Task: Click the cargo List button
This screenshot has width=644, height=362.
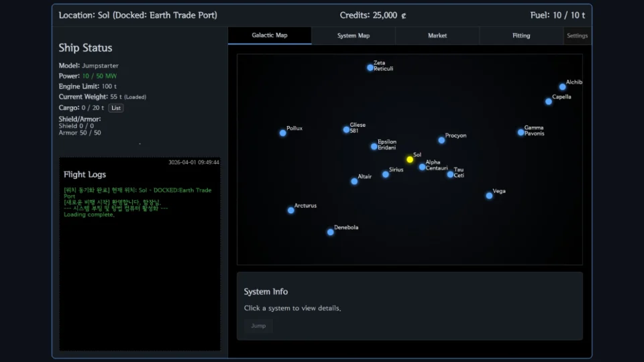Action: (x=116, y=108)
